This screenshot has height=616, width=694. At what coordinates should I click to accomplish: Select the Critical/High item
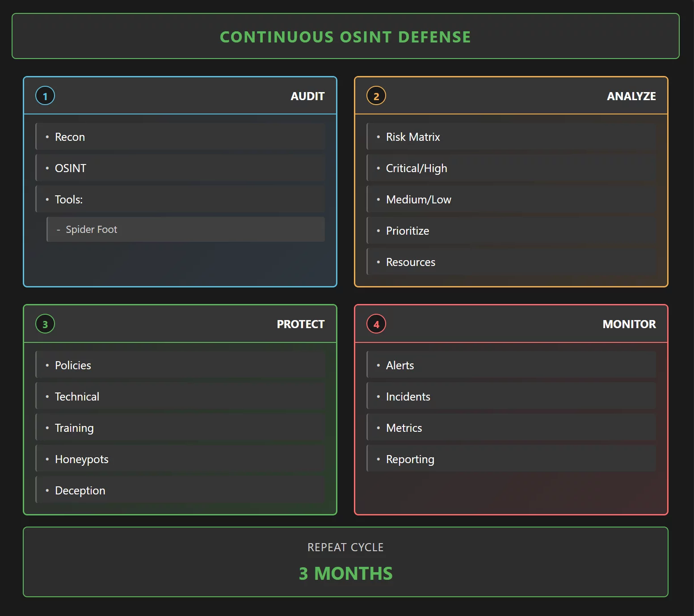pos(416,168)
